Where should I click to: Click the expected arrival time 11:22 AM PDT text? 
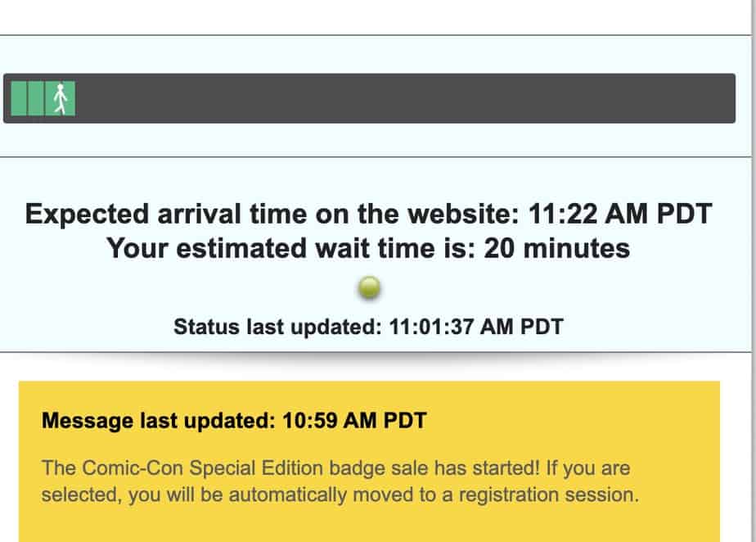click(368, 214)
